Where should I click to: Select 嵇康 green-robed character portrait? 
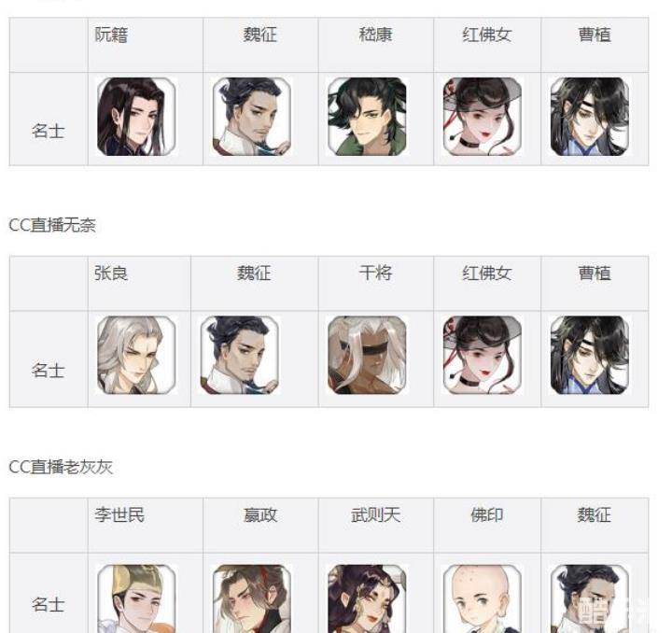coord(367,117)
